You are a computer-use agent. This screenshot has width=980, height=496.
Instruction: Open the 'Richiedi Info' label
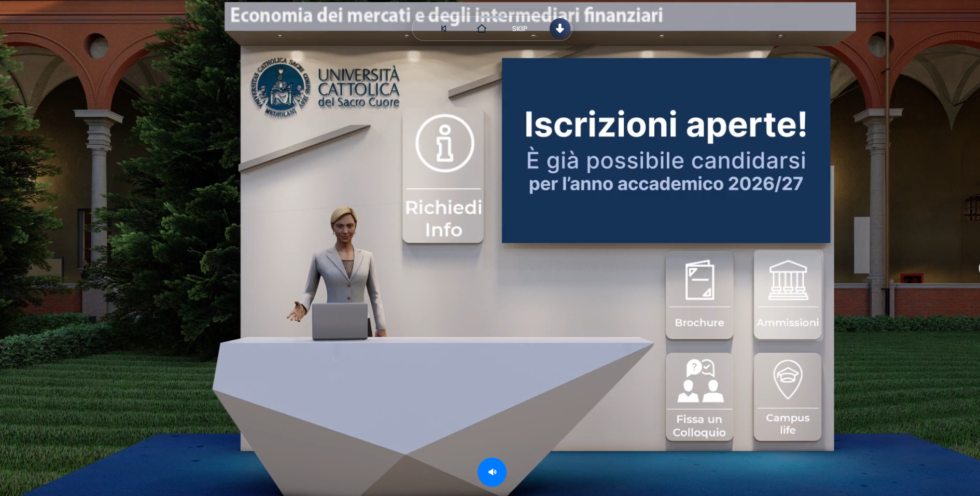point(443,218)
